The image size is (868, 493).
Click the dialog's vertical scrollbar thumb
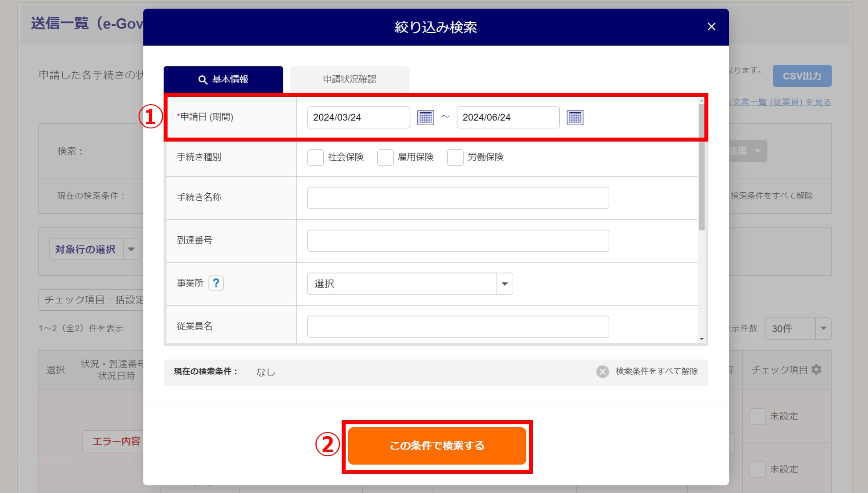click(x=702, y=175)
